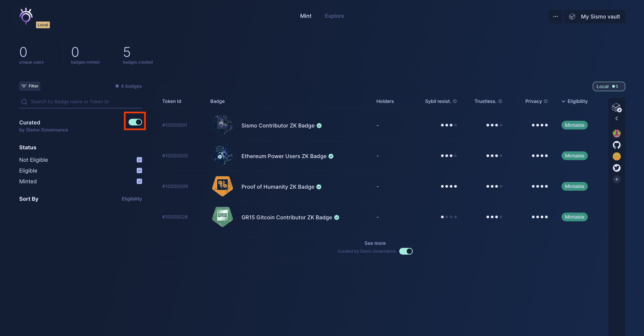Click the badges created statistic

138,55
